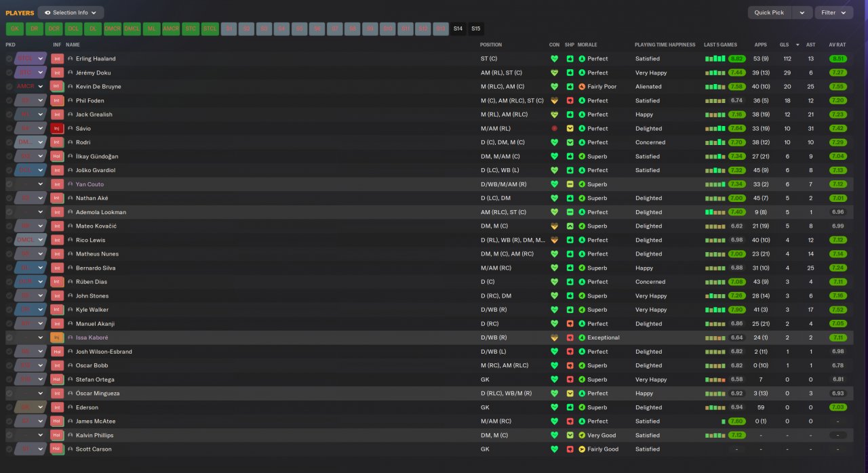Toggle the picked tick for Issa Kaboré

pyautogui.click(x=9, y=337)
